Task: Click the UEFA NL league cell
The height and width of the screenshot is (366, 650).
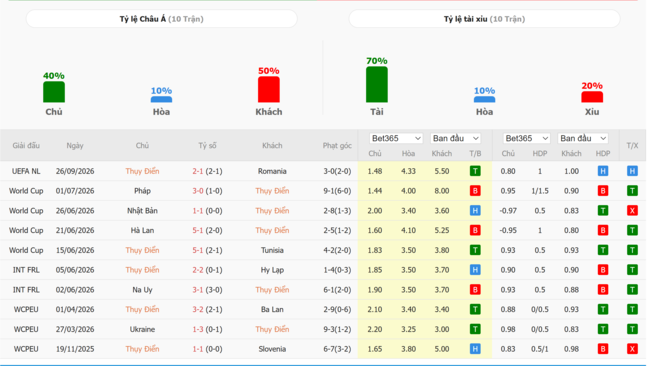Action: [x=26, y=171]
